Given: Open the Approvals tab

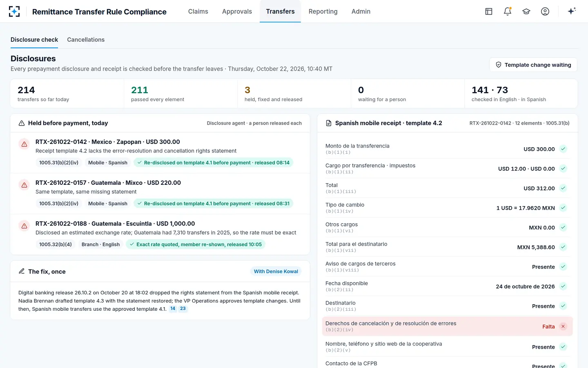Looking at the screenshot, I should coord(237,11).
